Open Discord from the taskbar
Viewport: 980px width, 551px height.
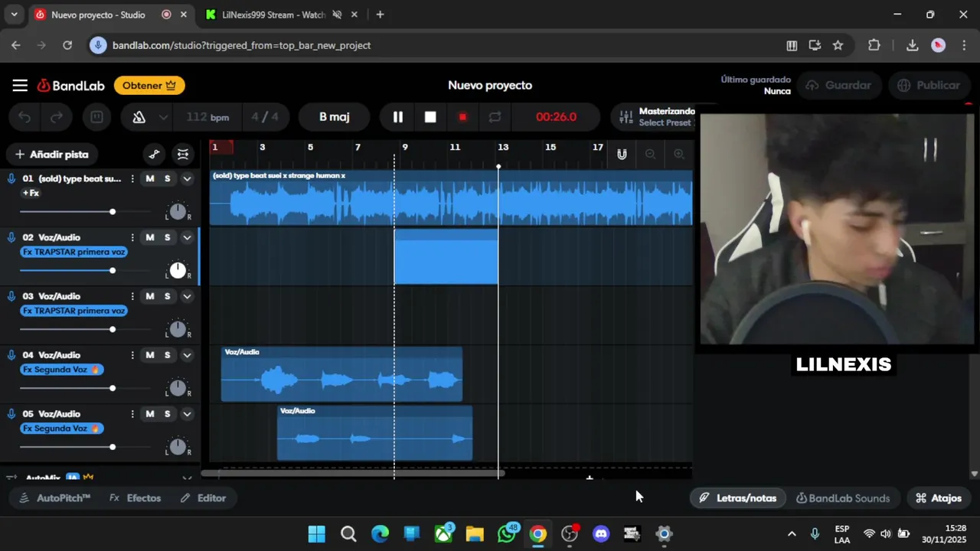(601, 534)
